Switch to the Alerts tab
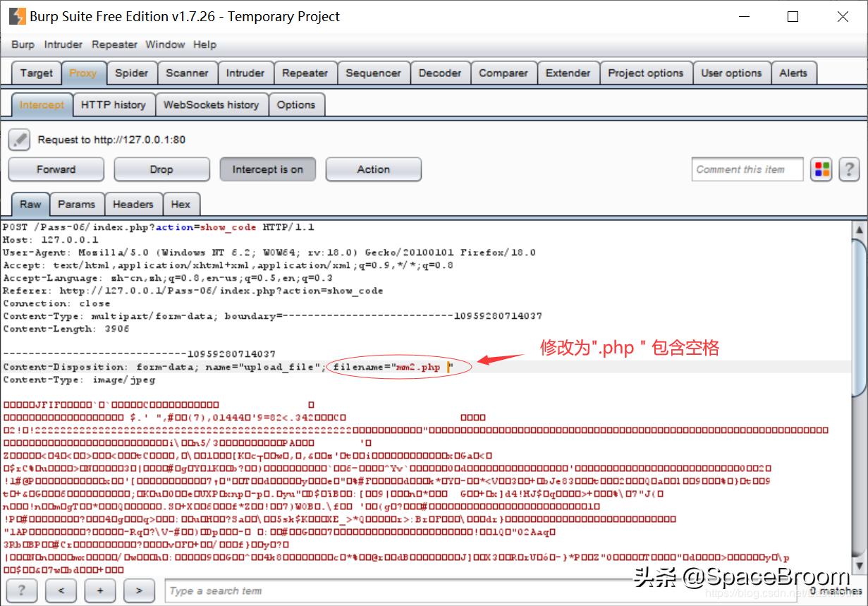 click(x=793, y=73)
